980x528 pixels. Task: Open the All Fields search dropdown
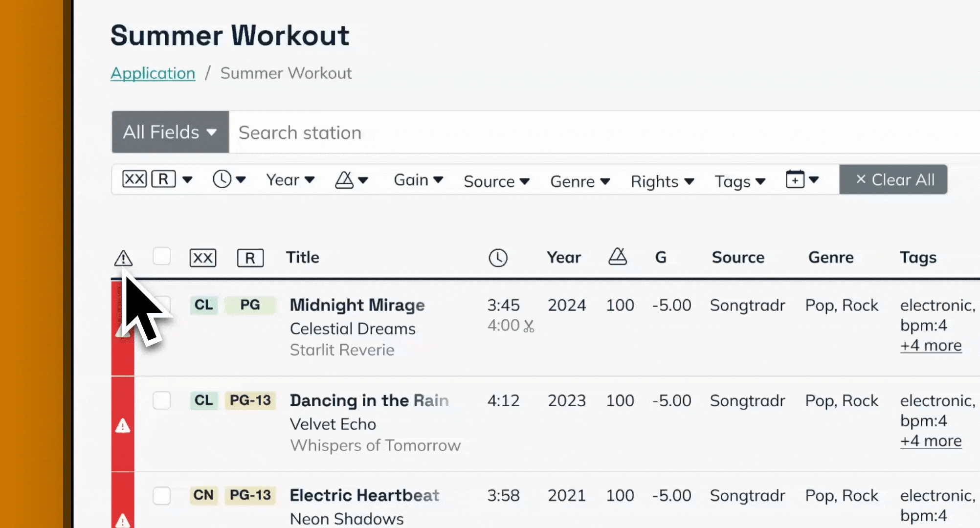click(x=170, y=132)
